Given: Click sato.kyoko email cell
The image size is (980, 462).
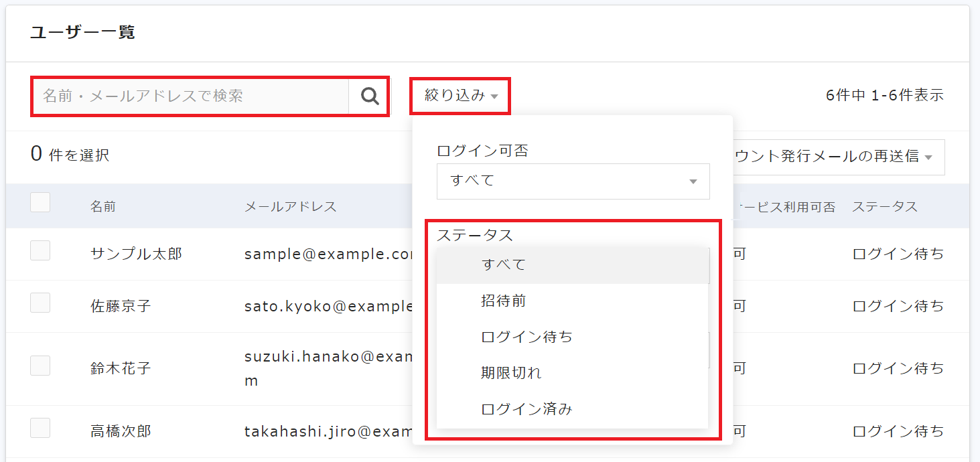Looking at the screenshot, I should [328, 307].
